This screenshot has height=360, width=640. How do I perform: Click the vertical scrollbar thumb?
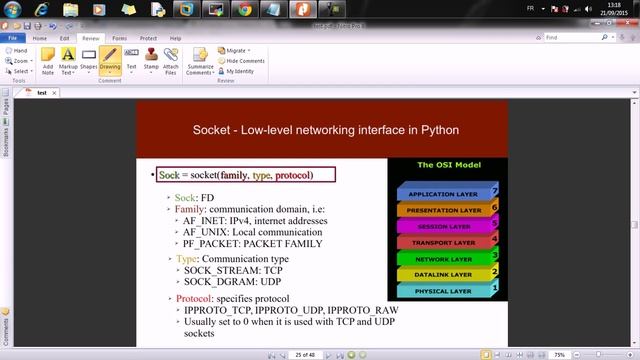click(x=634, y=224)
